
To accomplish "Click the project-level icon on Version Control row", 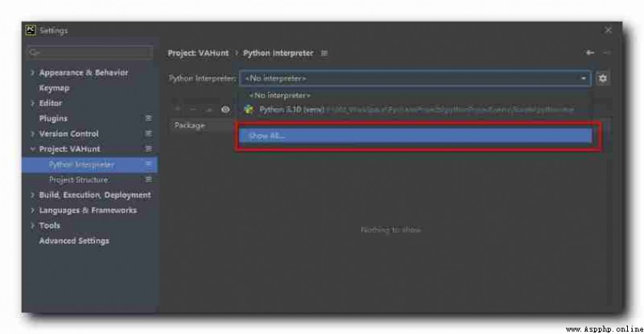I will pos(149,134).
